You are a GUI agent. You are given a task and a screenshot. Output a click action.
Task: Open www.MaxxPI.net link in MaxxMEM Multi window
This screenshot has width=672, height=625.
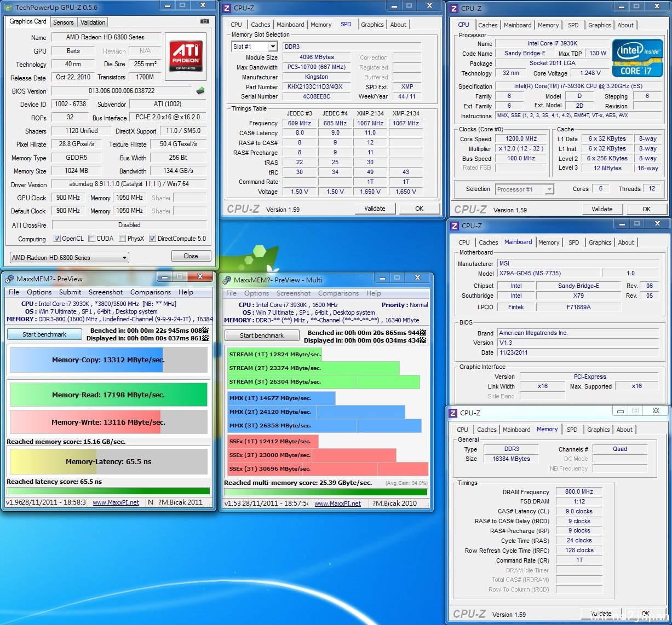pos(337,504)
